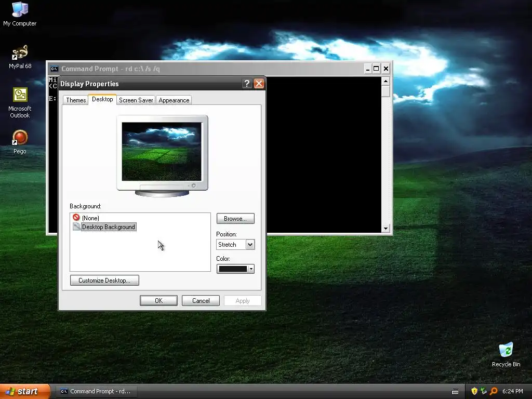Open the yellow security shield tray icon
This screenshot has height=399, width=532.
[x=474, y=391]
